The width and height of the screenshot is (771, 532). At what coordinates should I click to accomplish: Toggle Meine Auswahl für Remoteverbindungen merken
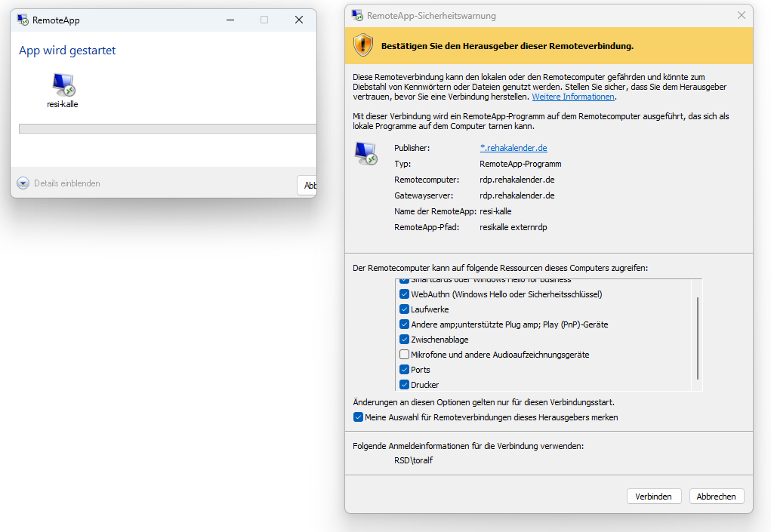358,417
